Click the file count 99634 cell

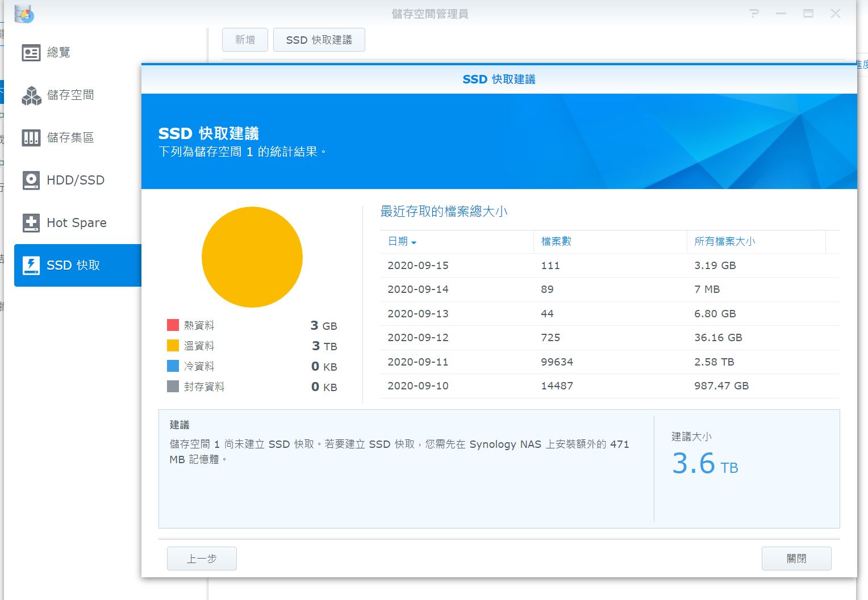(x=557, y=362)
